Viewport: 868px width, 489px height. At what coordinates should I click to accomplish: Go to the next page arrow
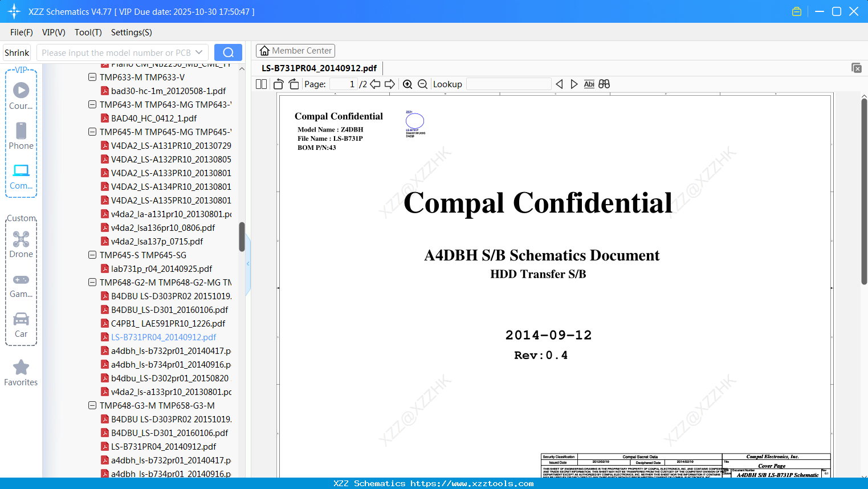click(390, 84)
